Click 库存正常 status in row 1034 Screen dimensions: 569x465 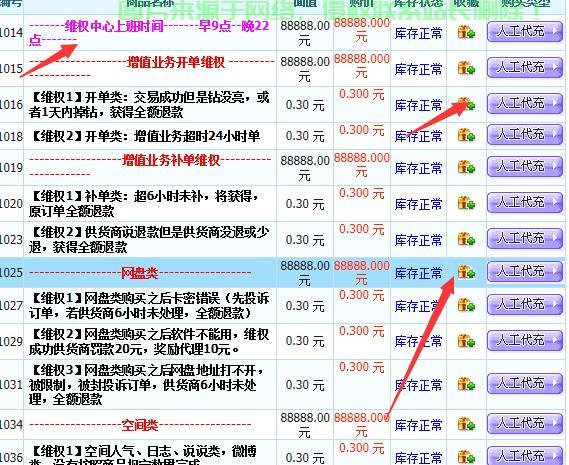pos(418,425)
